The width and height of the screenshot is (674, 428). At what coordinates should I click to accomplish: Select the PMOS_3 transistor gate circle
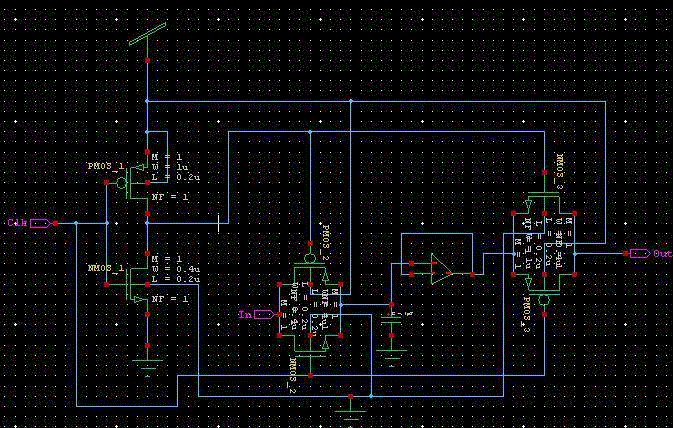(542, 299)
